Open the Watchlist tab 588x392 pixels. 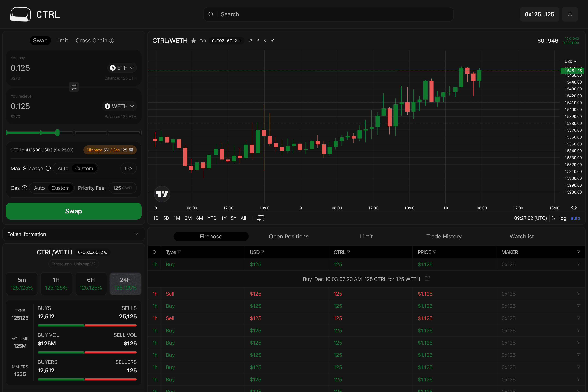(x=521, y=236)
